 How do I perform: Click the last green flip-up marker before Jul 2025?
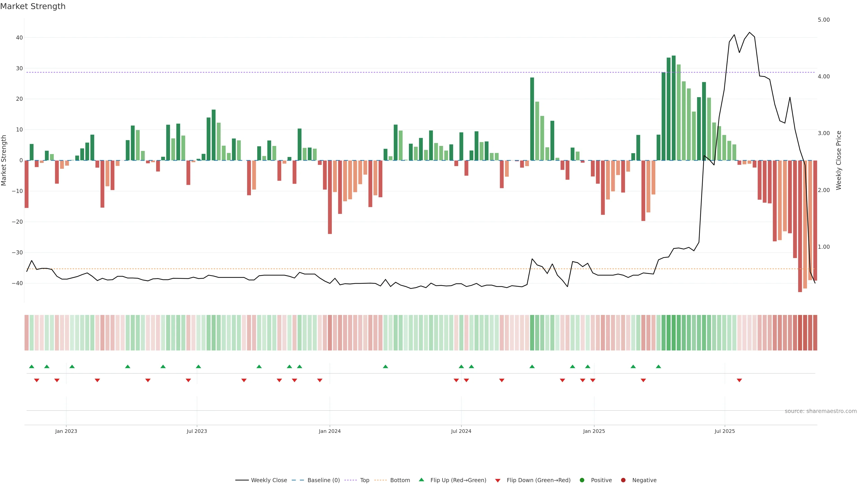pyautogui.click(x=658, y=366)
